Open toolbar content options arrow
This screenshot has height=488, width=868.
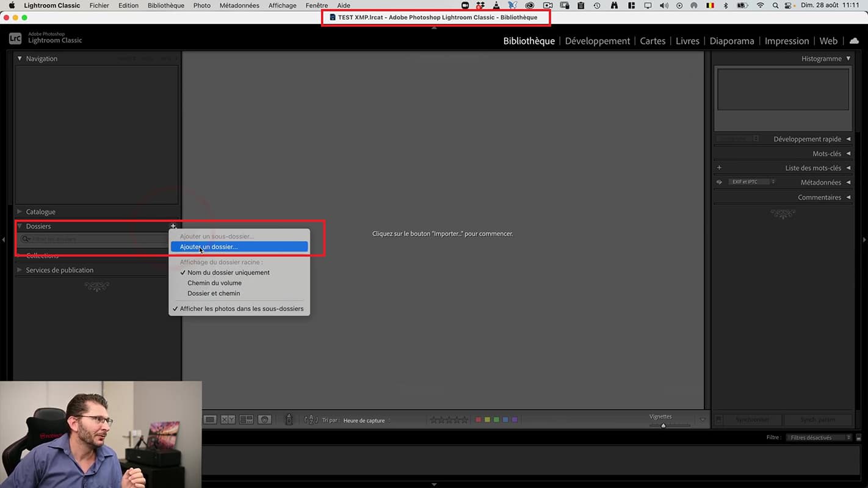[703, 420]
